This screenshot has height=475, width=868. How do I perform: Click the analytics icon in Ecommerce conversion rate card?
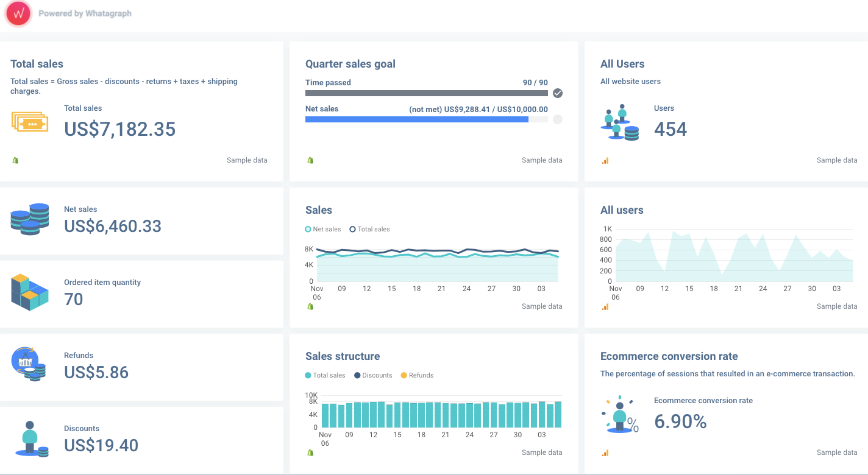coord(605,453)
